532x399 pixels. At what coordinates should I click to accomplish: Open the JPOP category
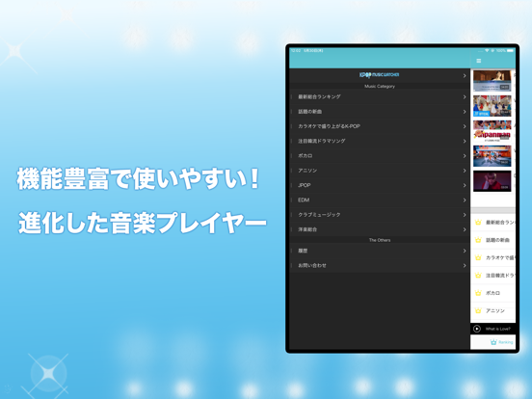click(x=380, y=185)
